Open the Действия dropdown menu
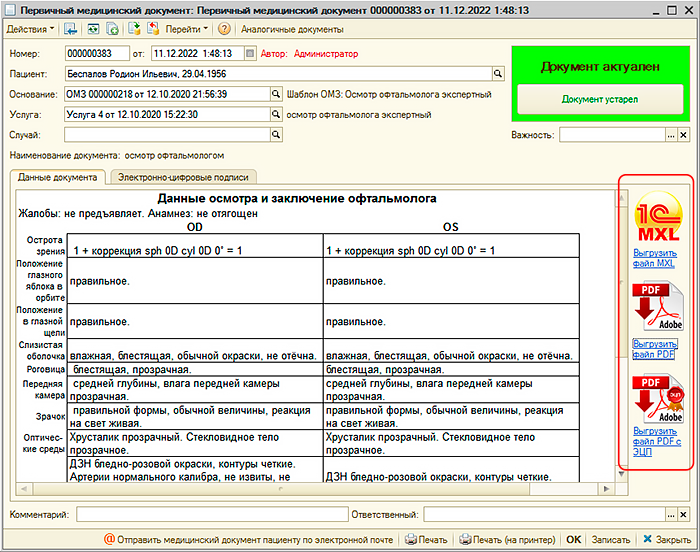The image size is (700, 552). coord(31,30)
